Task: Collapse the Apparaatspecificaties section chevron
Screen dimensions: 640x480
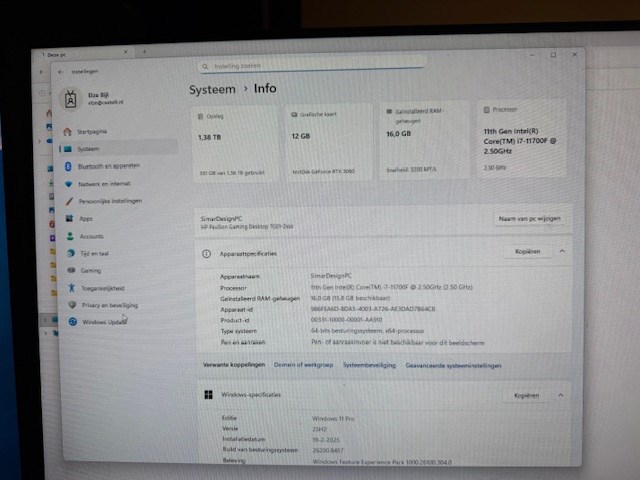Action: (562, 251)
